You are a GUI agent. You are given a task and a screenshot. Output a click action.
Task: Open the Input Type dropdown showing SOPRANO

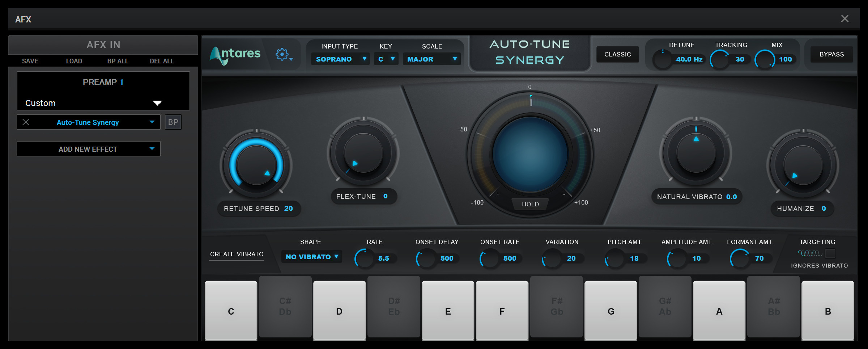(x=340, y=59)
